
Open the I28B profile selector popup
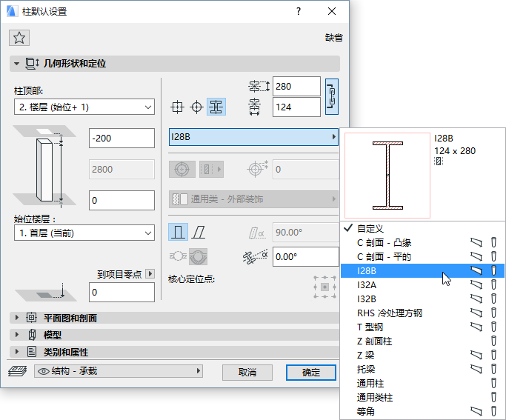pos(253,137)
